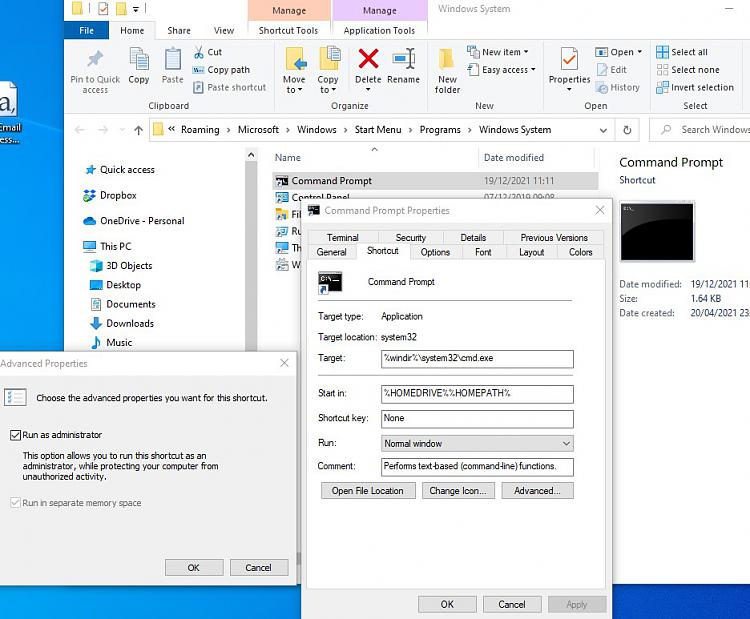Select Downloads in the navigation pane

130,323
